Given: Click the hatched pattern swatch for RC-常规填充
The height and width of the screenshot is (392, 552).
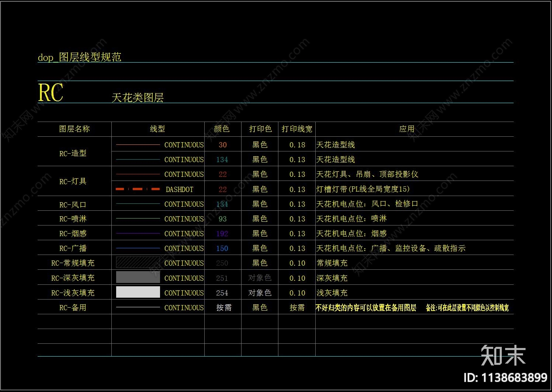Looking at the screenshot, I should 138,262.
